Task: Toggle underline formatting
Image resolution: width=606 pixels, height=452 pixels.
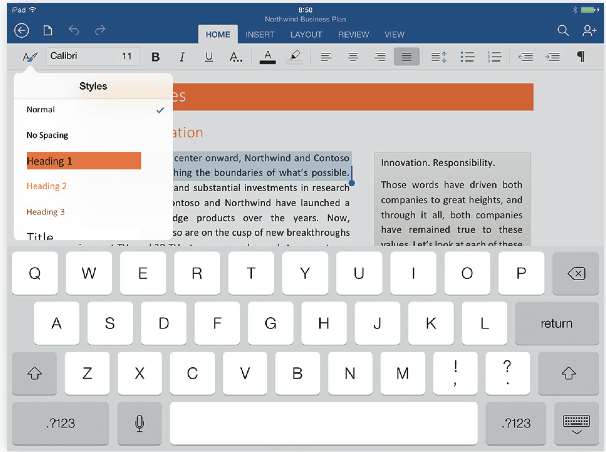Action: tap(209, 57)
